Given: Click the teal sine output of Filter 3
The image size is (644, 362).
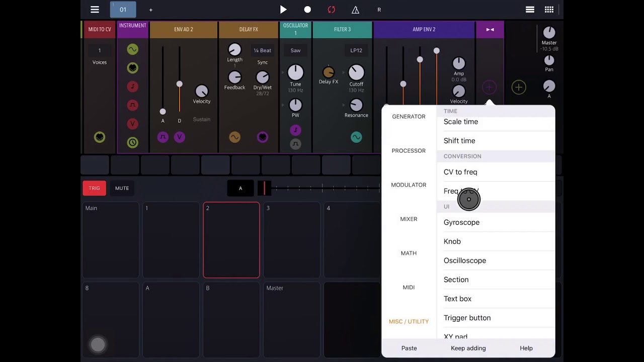Looking at the screenshot, I should (356, 137).
